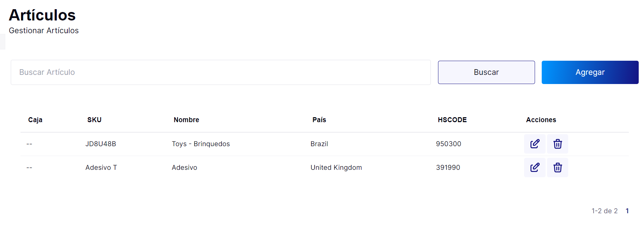
Task: Delete the Adesivo article row
Action: (558, 168)
